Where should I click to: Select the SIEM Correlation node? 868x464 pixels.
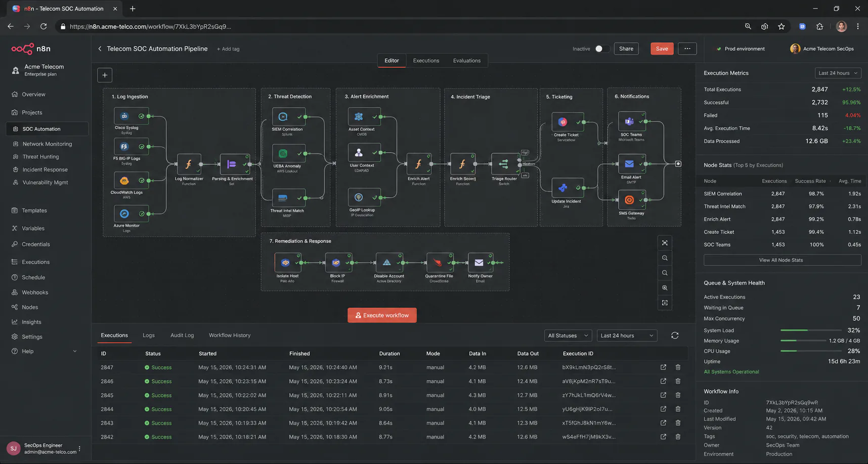(288, 117)
